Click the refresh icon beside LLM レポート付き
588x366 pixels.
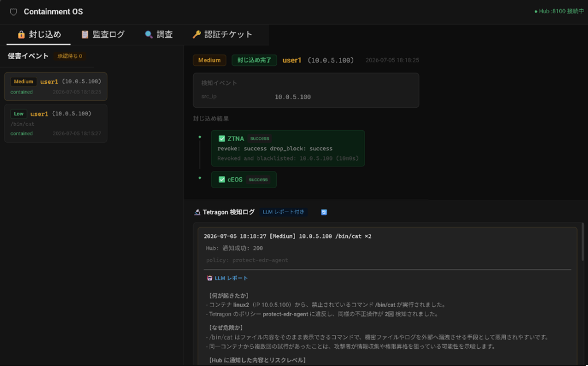(x=324, y=212)
